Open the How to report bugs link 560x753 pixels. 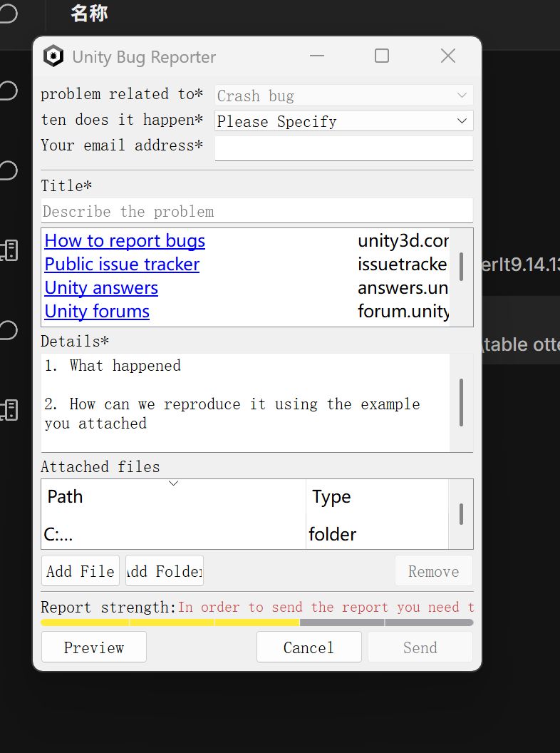pos(125,240)
